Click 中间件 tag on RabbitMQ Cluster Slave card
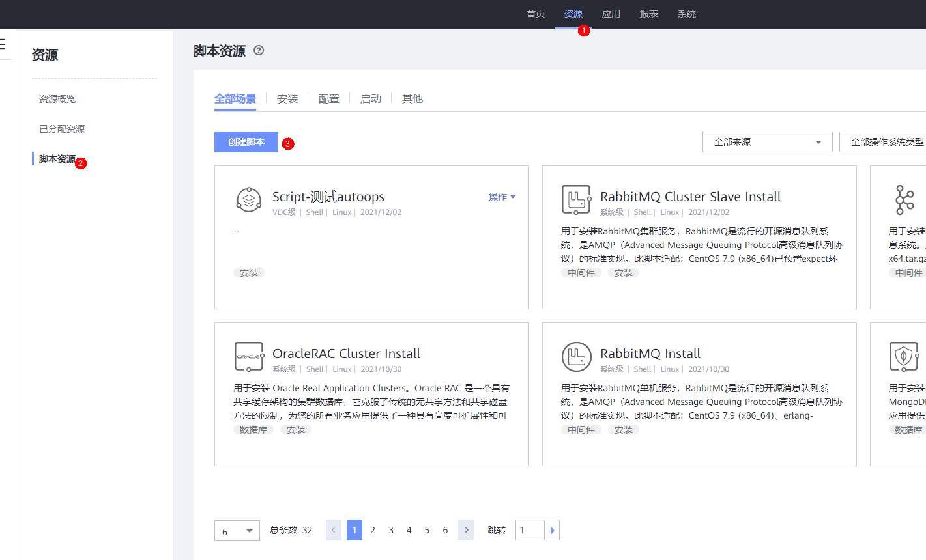Image resolution: width=926 pixels, height=560 pixels. coord(581,273)
